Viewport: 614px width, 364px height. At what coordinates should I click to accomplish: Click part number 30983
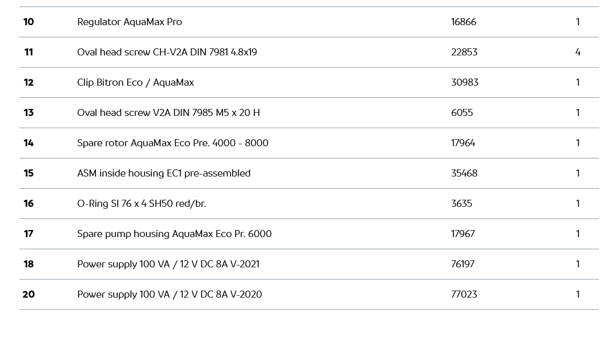click(x=465, y=82)
